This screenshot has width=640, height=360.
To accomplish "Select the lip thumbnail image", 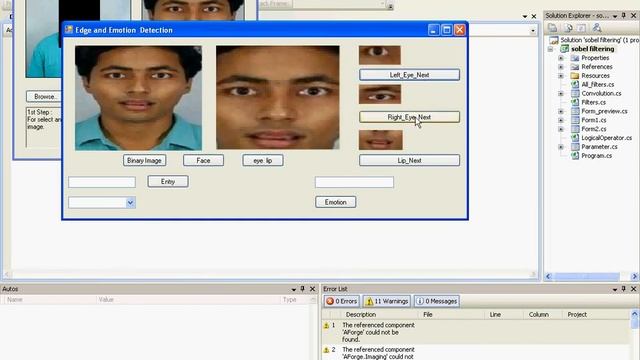I will [x=380, y=140].
